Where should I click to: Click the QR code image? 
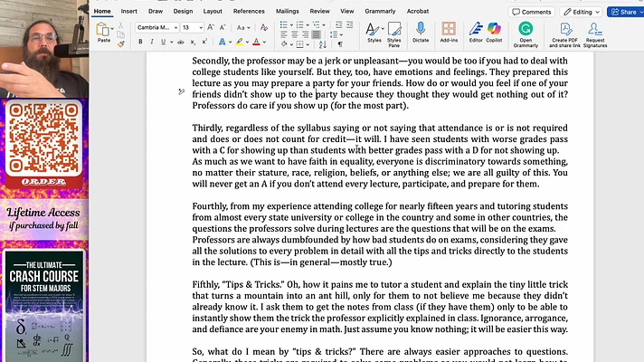43,138
